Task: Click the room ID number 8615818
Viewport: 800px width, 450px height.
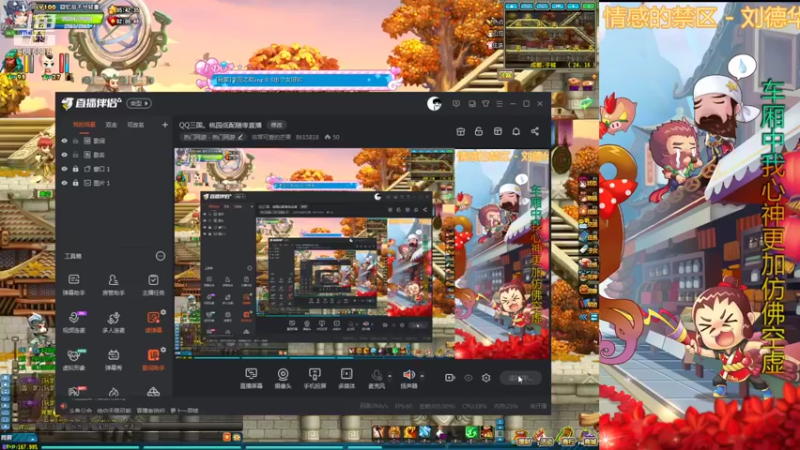Action: (x=307, y=137)
